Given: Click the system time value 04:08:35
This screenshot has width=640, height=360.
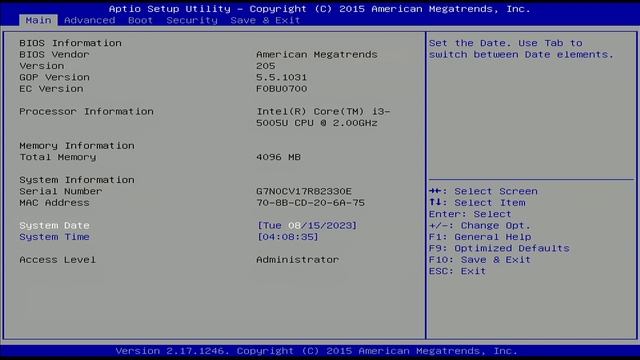Looking at the screenshot, I should click(x=288, y=237).
